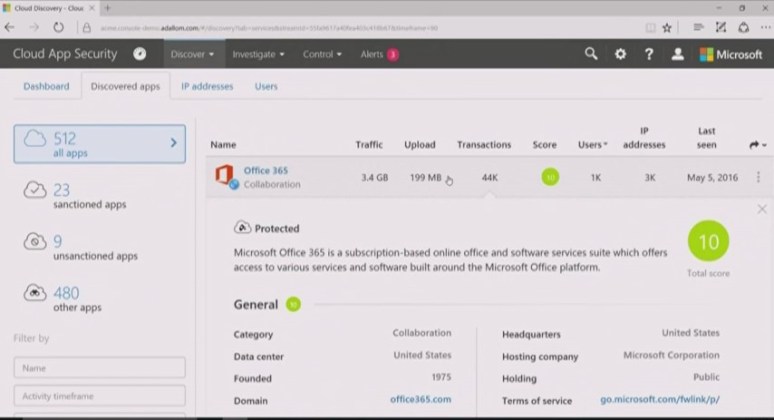Image resolution: width=774 pixels, height=420 pixels.
Task: Open browser web note icon
Action: [x=721, y=28]
